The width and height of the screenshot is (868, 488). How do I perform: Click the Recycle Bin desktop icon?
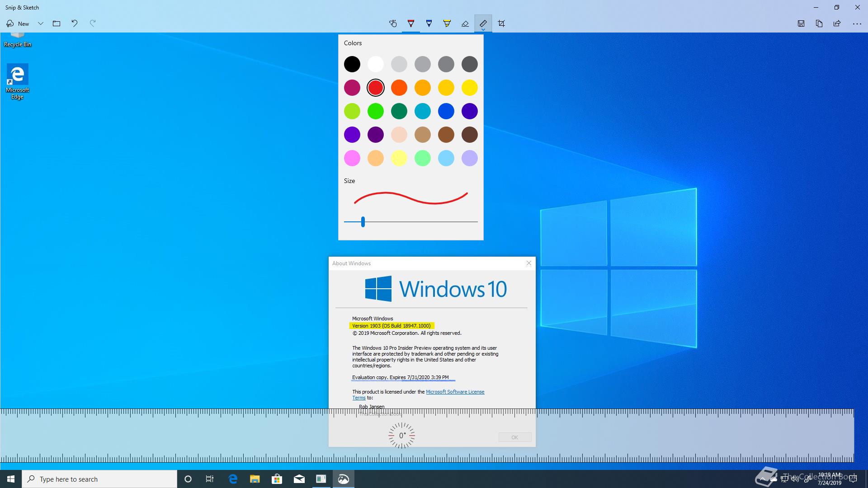click(18, 40)
